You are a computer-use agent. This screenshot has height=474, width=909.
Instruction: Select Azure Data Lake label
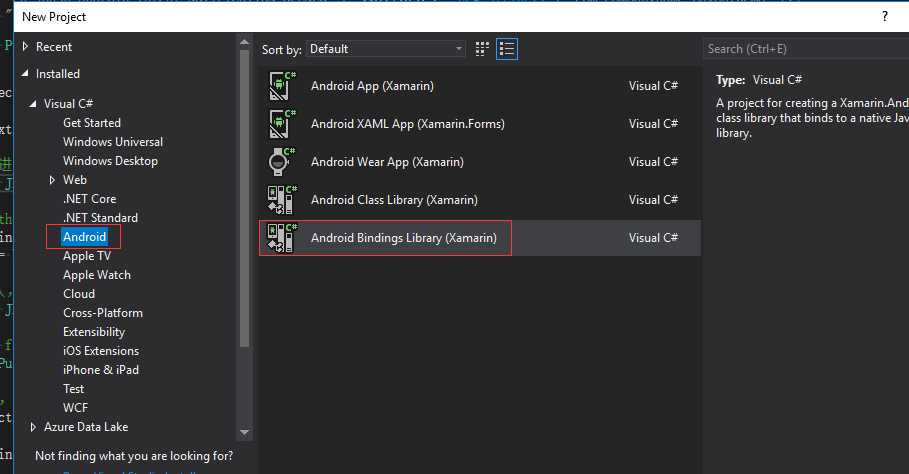[86, 427]
